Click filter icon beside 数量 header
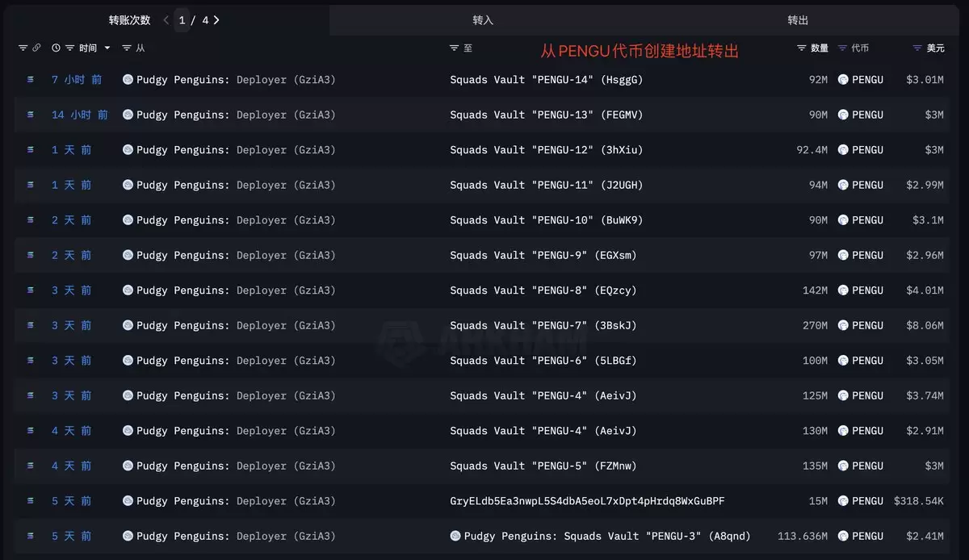The image size is (969, 560). pos(802,48)
